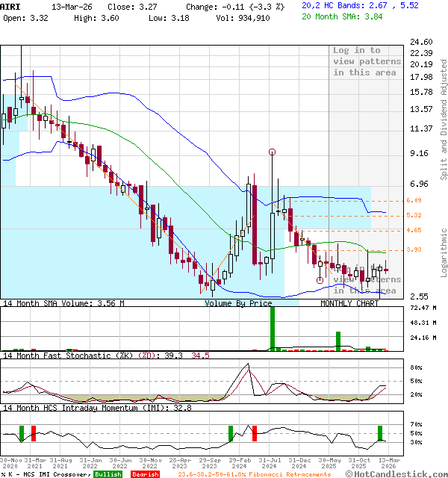
Task: Click the 13-Mar-26 date in header
Action: pos(73,5)
